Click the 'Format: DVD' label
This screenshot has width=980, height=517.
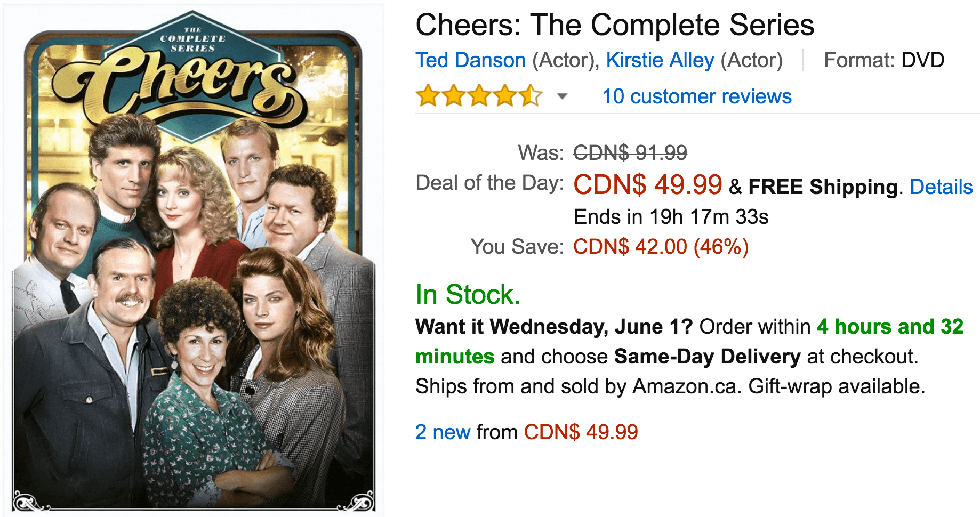point(884,60)
